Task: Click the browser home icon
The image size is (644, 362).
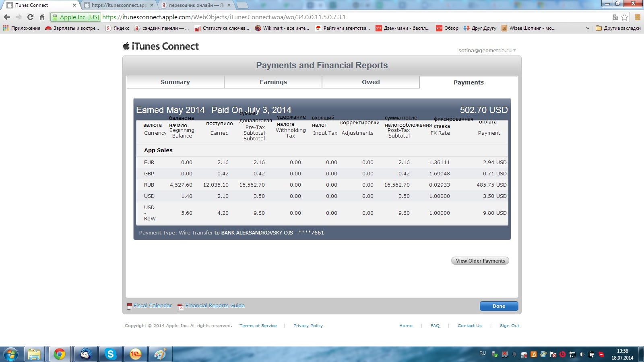Action: coord(42,17)
